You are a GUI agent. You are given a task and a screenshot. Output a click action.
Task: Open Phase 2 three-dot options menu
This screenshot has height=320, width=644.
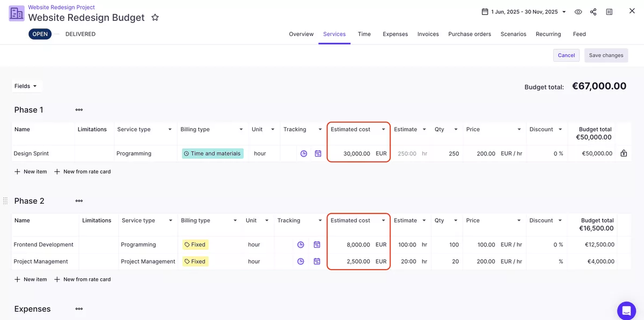point(79,201)
